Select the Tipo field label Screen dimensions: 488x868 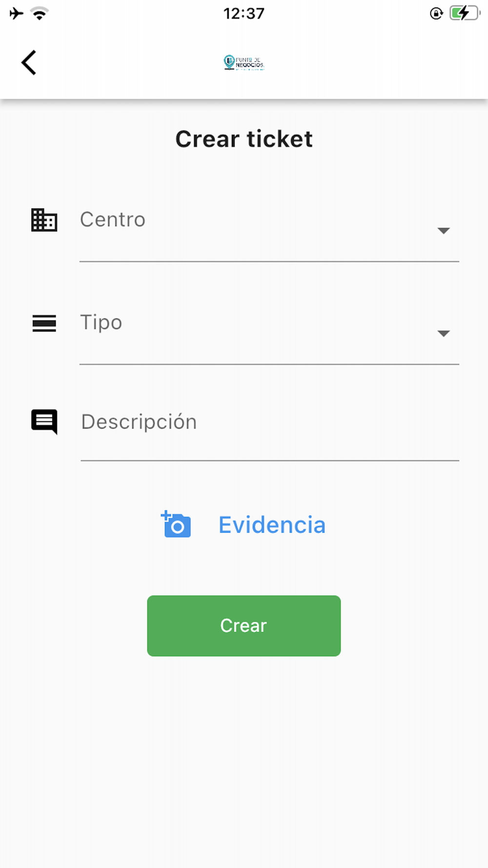point(101,323)
